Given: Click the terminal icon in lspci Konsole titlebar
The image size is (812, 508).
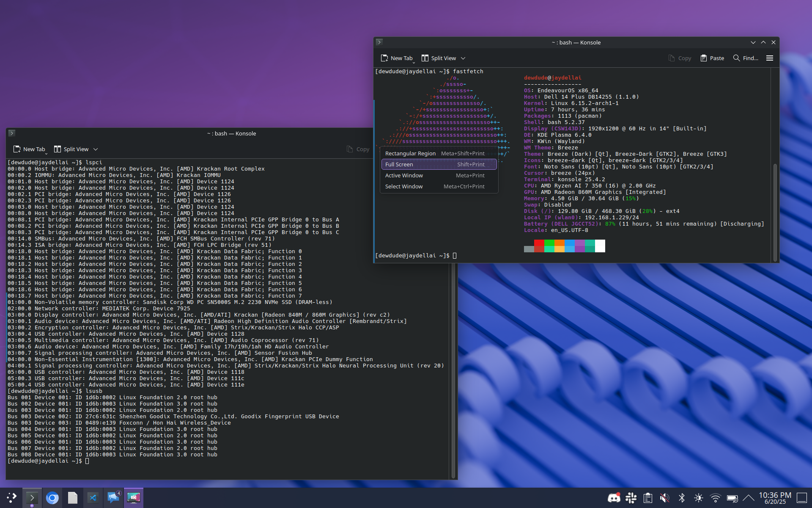Looking at the screenshot, I should click(12, 133).
